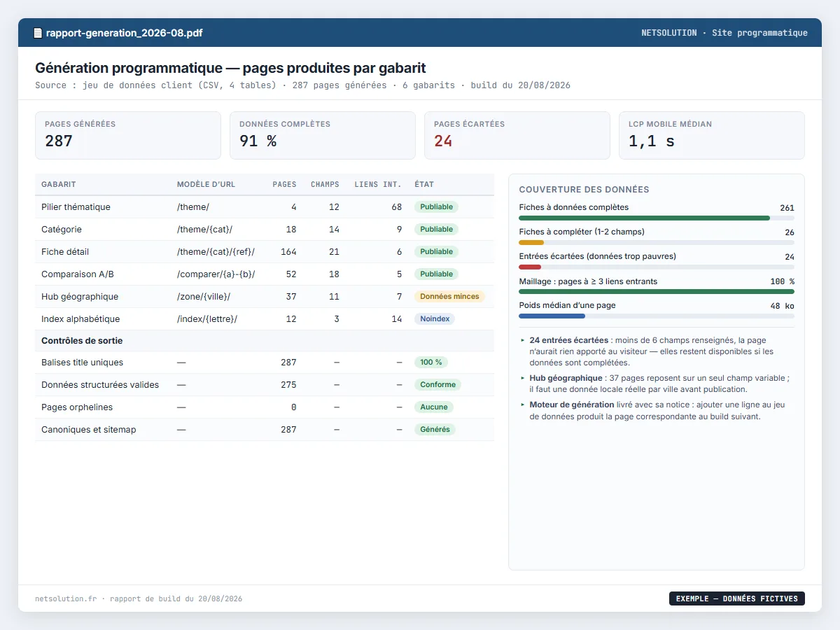Viewport: 840px width, 630px height.
Task: Click the /zone/{ville}/ URL pattern
Action: pos(204,297)
